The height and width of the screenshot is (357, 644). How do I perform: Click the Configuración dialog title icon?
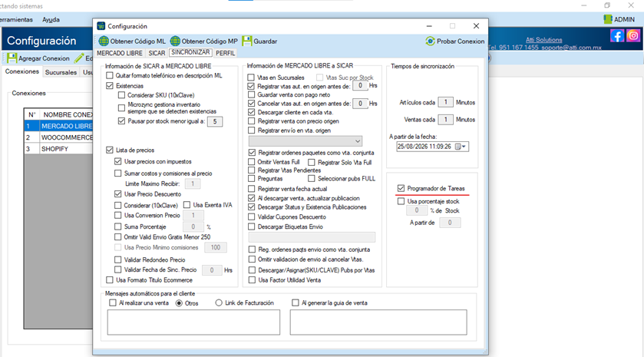101,26
